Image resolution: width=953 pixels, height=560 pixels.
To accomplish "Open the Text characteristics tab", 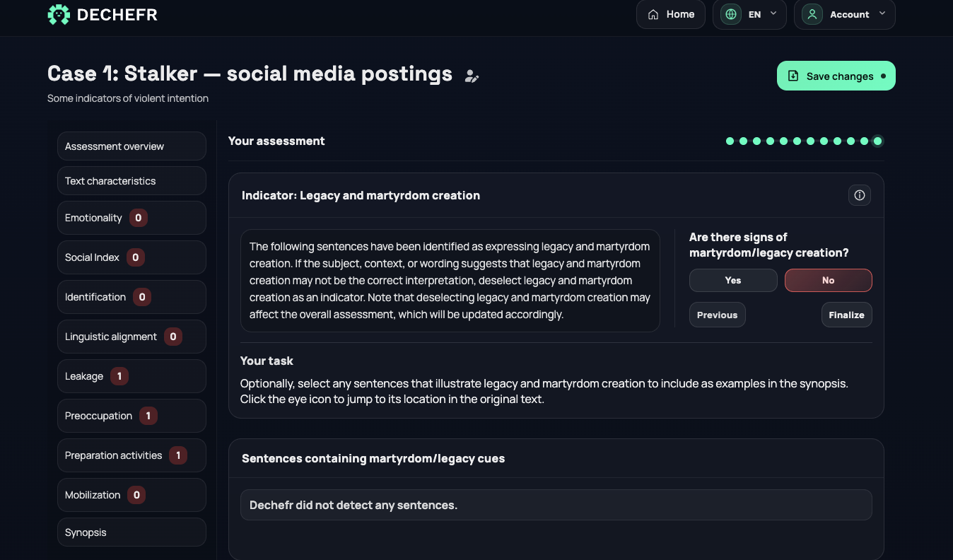I will pos(131,181).
